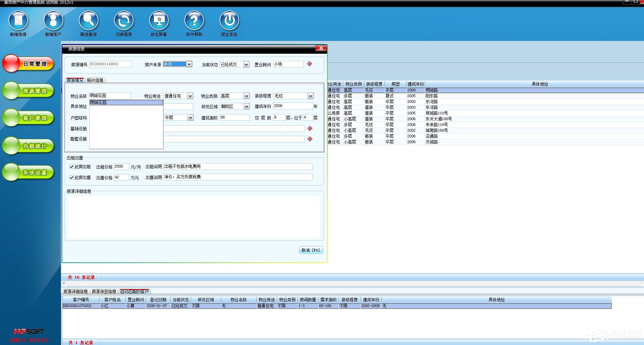Expand the 装修程度 dropdown
Image resolution: width=644 pixels, height=345 pixels.
tap(310, 96)
